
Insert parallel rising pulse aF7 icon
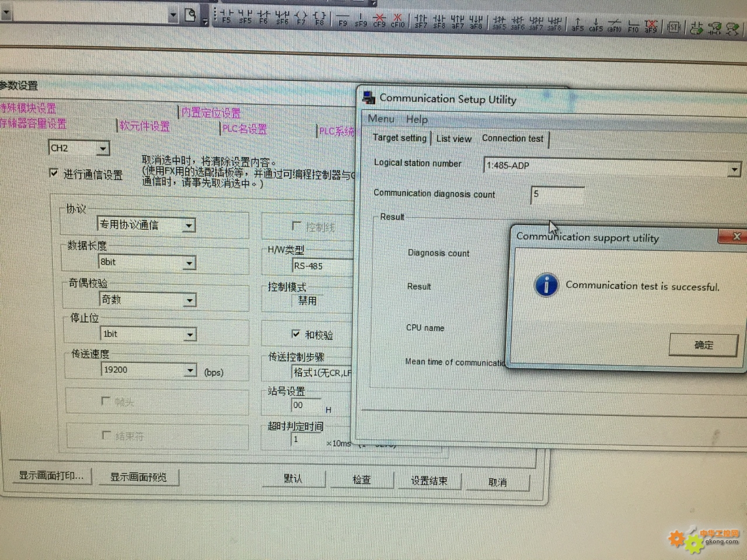458,22
